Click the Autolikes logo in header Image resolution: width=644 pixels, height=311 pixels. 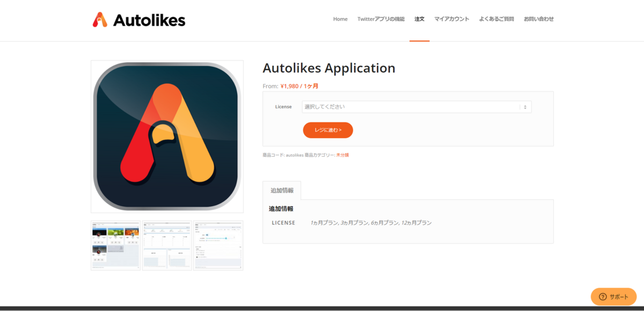[x=138, y=20]
